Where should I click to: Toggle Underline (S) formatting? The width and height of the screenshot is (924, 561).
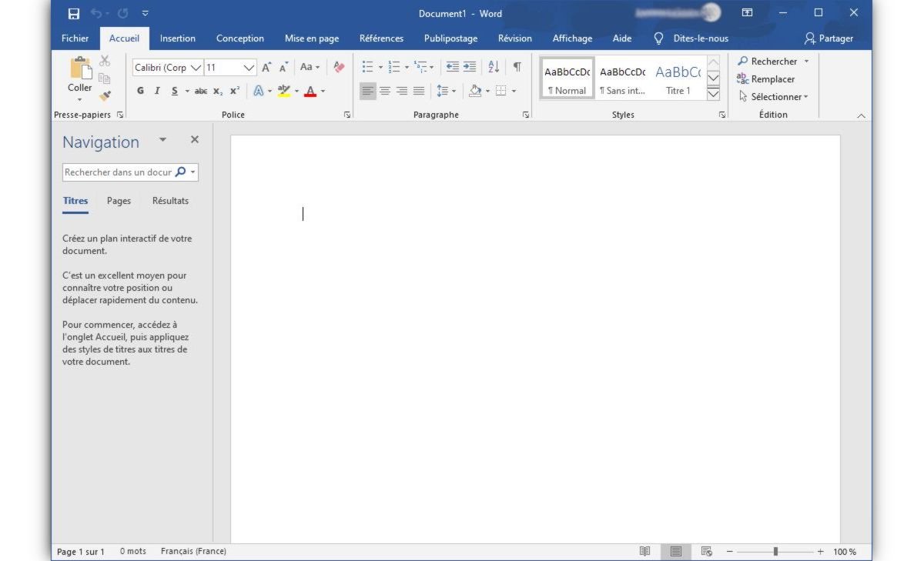[x=175, y=91]
